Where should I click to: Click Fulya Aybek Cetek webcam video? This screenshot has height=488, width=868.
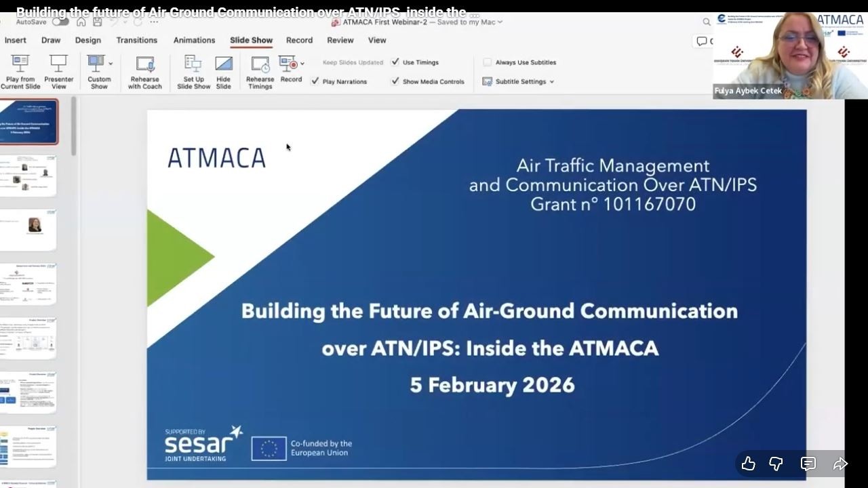tap(790, 56)
